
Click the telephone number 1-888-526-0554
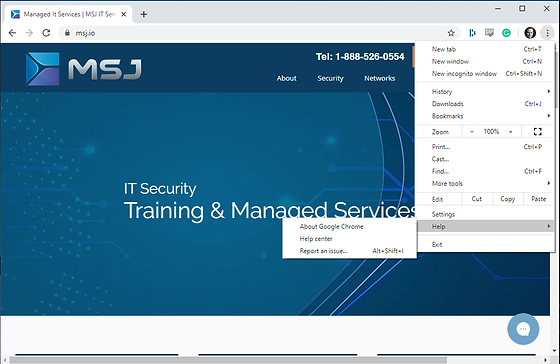[x=370, y=57]
